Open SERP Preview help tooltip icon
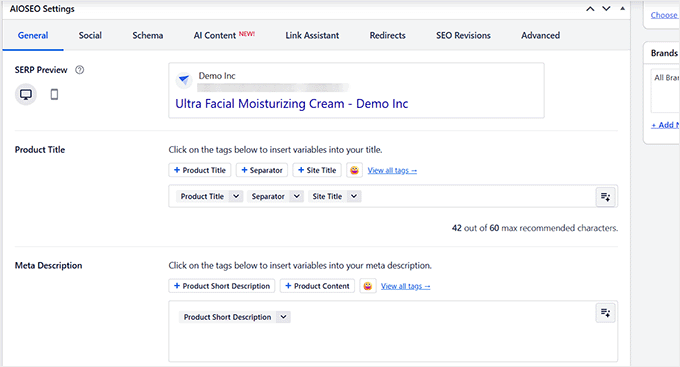The height and width of the screenshot is (367, 680). (79, 70)
